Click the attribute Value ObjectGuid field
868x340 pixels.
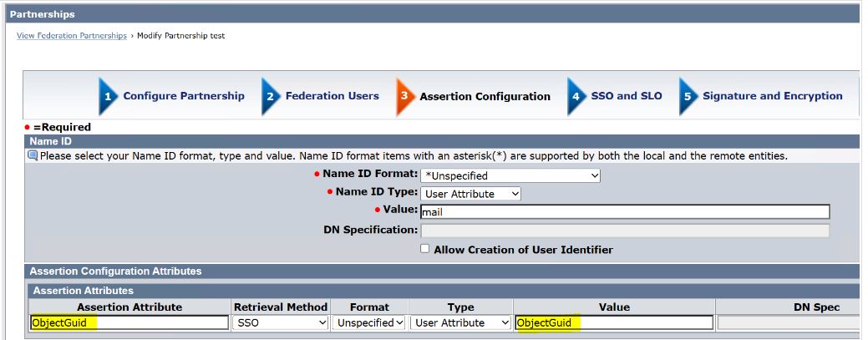[614, 322]
